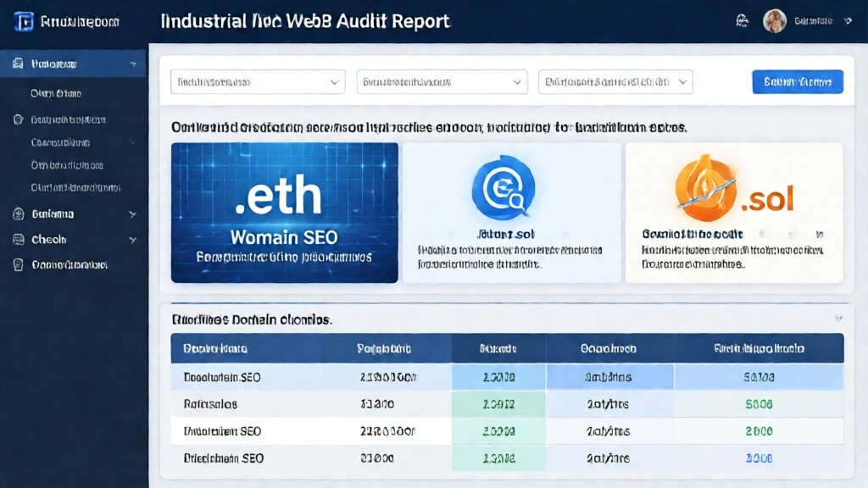The image size is (868, 488).
Task: Collapse the highlighted sidebar section chevron
Action: click(133, 64)
